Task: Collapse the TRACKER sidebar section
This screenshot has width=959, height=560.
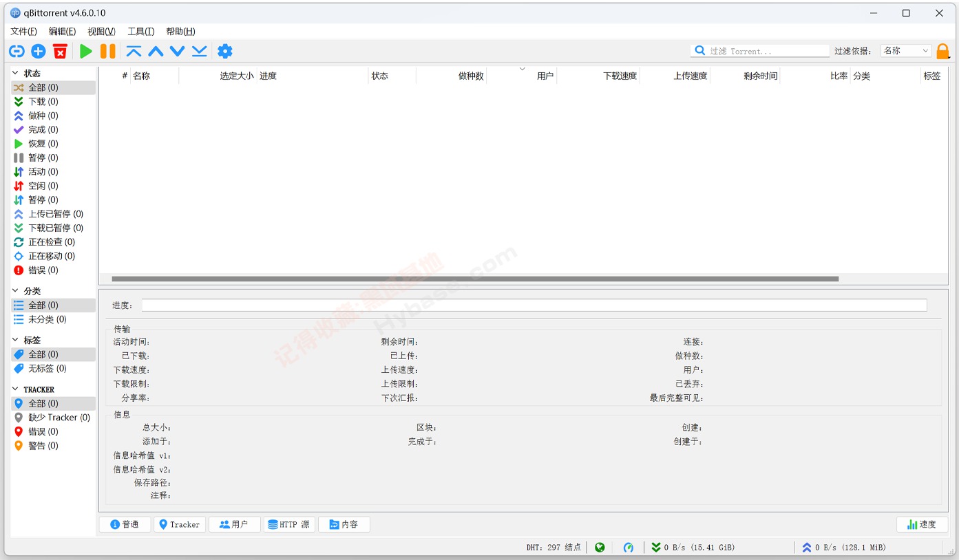Action: click(15, 389)
